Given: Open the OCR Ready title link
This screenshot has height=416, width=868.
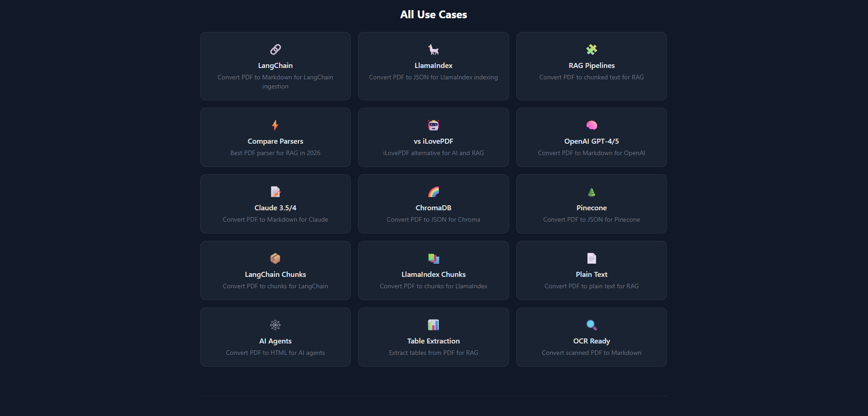Looking at the screenshot, I should [592, 341].
